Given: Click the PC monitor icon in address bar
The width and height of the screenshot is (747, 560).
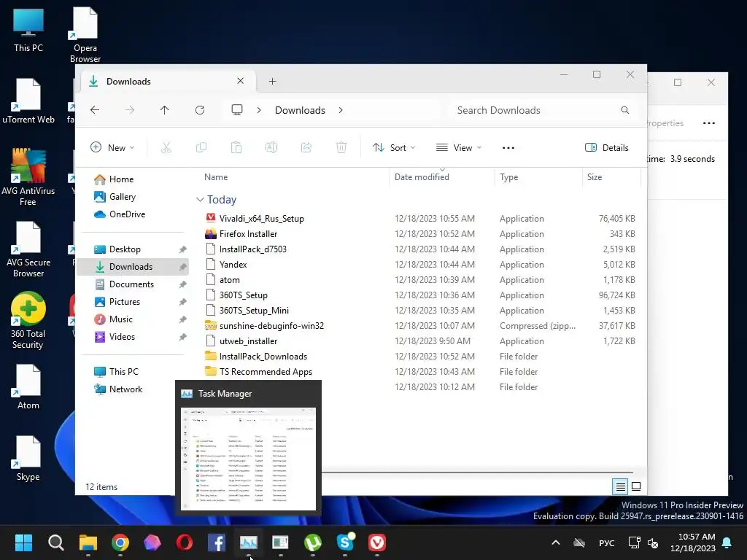Looking at the screenshot, I should click(237, 110).
